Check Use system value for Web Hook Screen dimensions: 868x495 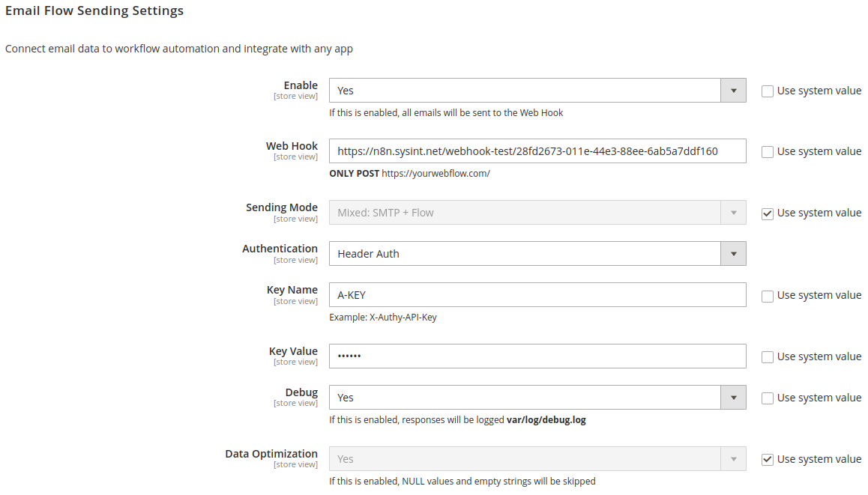pyautogui.click(x=768, y=152)
